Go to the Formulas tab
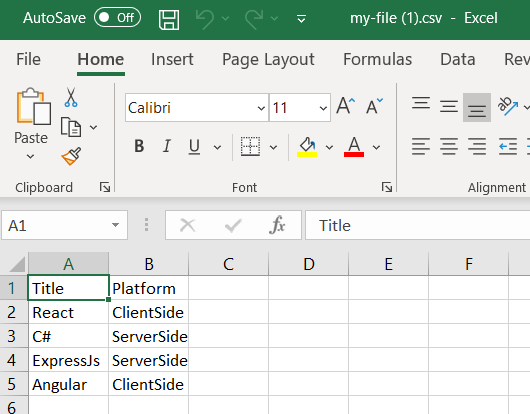530x414 pixels. 378,59
